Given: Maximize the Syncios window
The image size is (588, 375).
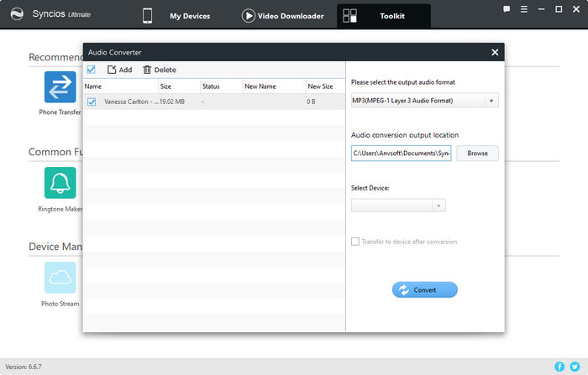Looking at the screenshot, I should (x=559, y=9).
